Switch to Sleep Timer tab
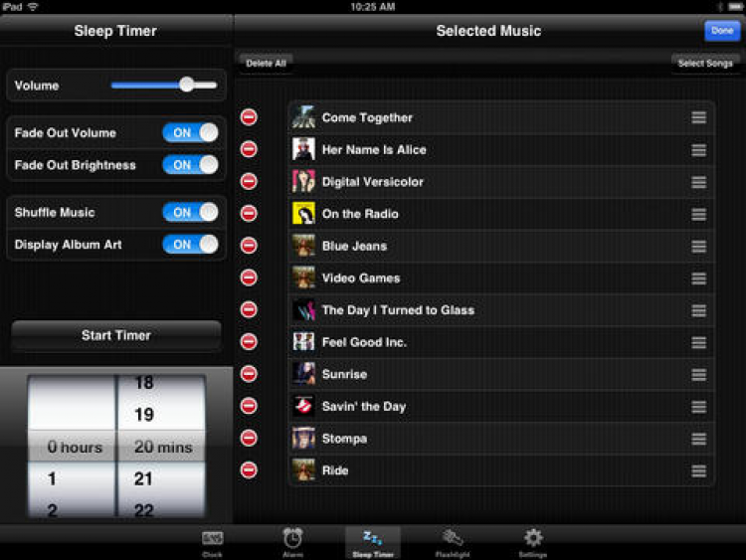746x560 pixels. [373, 542]
